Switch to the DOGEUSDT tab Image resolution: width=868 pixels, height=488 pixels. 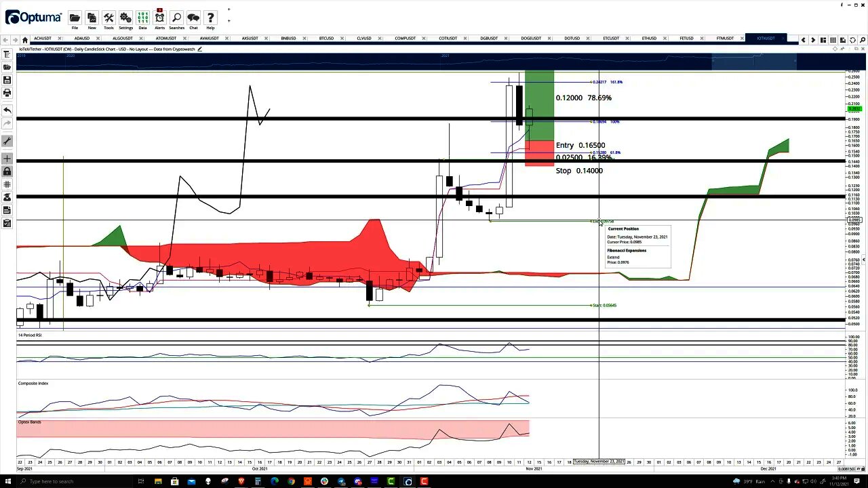(531, 39)
